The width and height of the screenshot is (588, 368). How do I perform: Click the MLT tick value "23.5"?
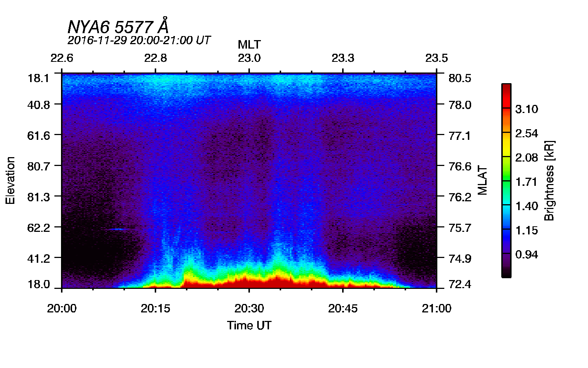437,58
